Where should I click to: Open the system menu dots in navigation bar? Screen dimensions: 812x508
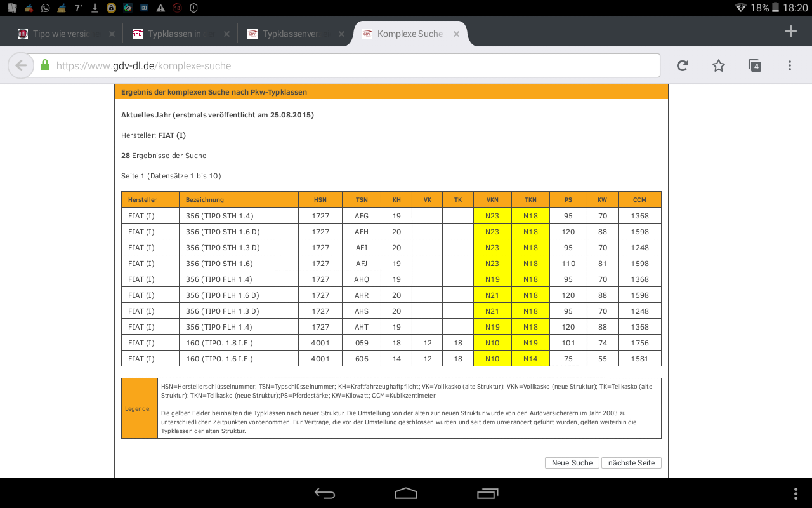(796, 493)
